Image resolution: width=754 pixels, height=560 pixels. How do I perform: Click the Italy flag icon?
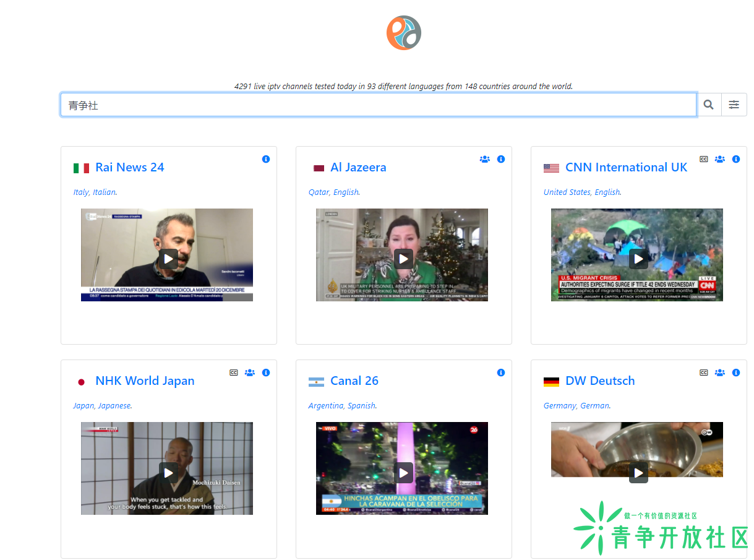tap(81, 168)
